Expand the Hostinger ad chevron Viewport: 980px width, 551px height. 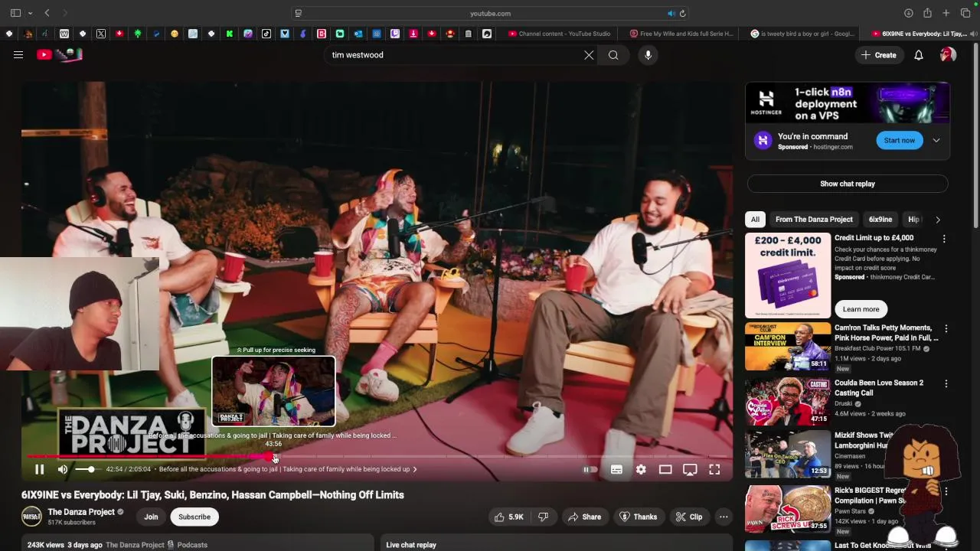[936, 140]
